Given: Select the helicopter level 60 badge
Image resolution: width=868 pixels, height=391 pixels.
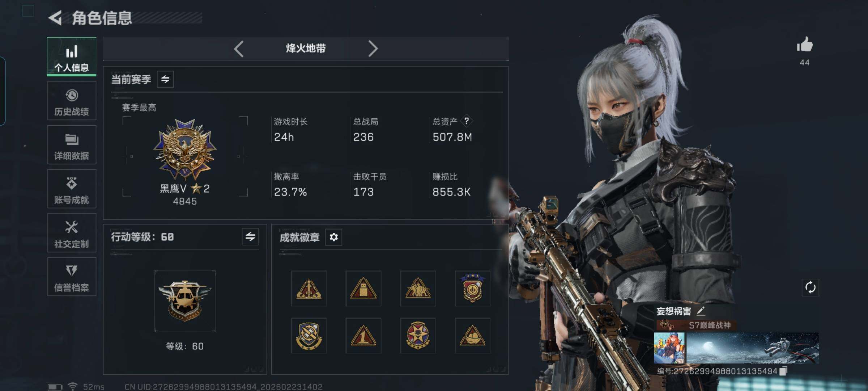Looking at the screenshot, I should (x=185, y=301).
